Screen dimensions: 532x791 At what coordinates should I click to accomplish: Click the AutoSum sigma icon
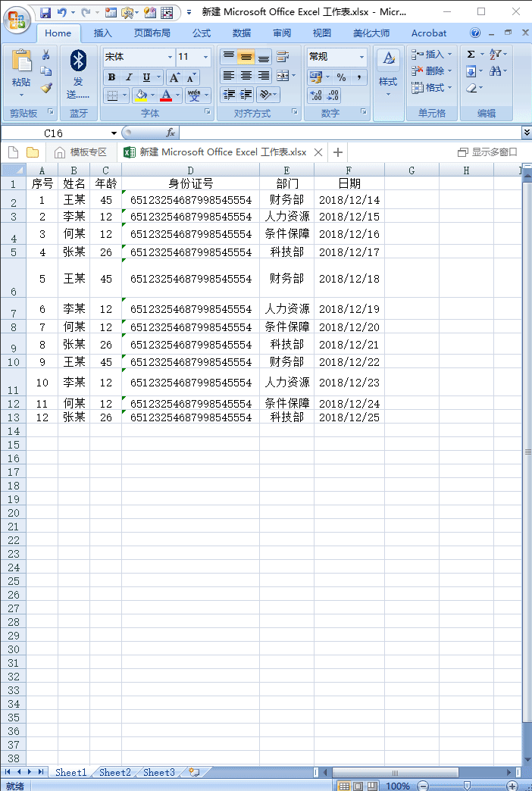[x=471, y=55]
